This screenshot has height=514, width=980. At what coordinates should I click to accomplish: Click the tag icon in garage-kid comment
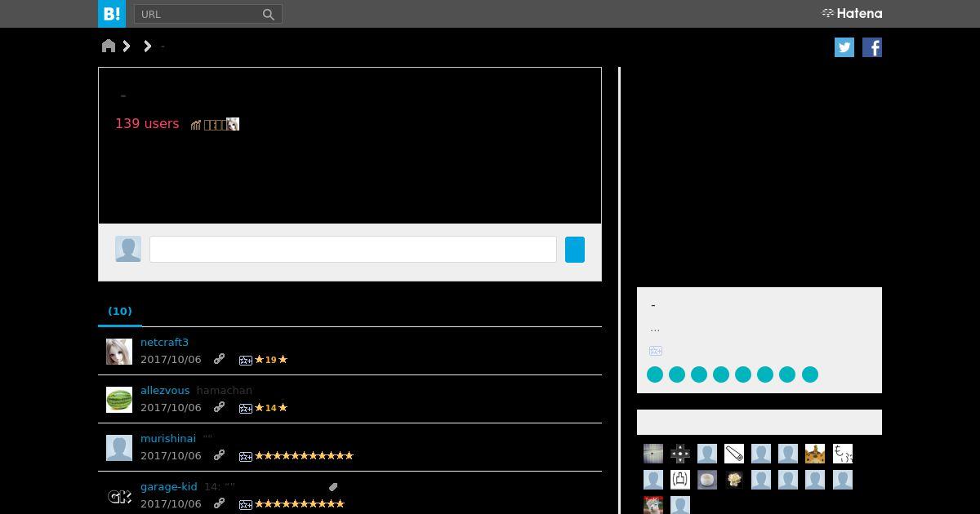(x=333, y=487)
